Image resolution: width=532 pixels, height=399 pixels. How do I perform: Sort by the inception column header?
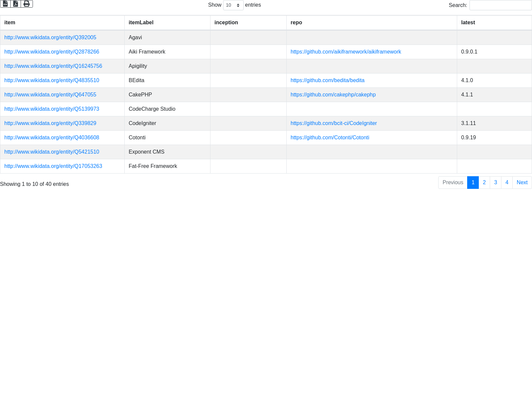tap(226, 23)
